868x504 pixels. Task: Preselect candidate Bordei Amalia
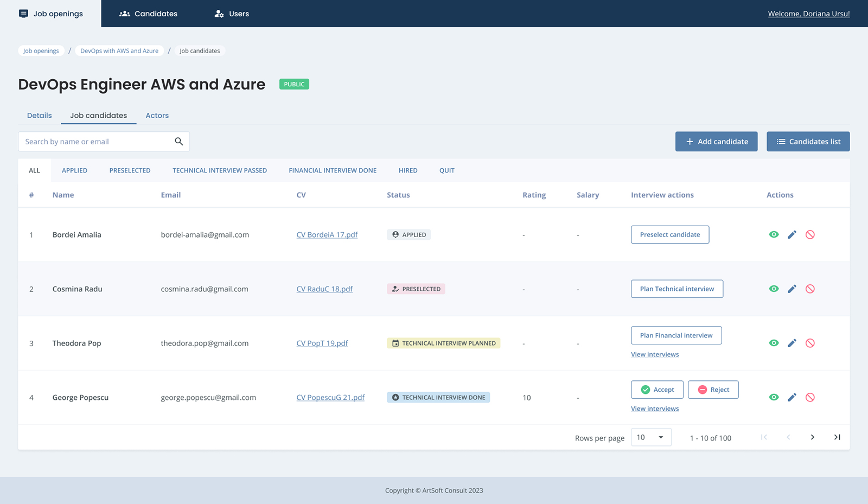point(670,234)
